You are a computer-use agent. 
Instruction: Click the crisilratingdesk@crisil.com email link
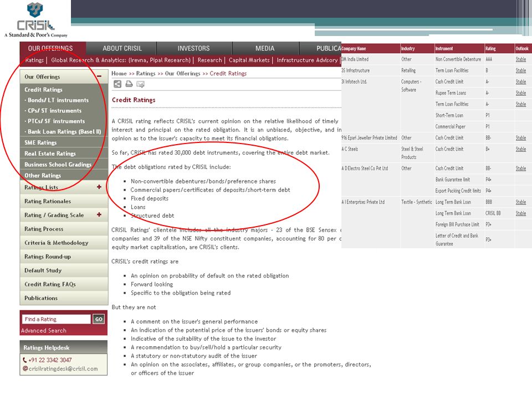(63, 369)
